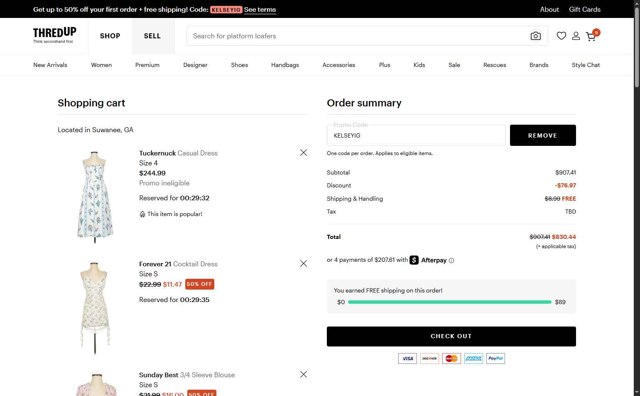Click the Subtotal value $907.41
This screenshot has height=396, width=640.
[x=565, y=172]
